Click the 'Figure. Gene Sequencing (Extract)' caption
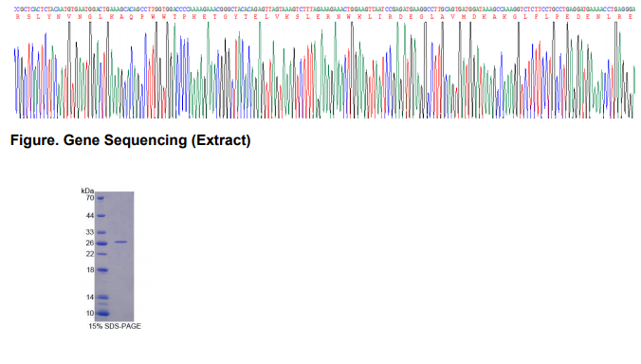This screenshot has height=364, width=641. pyautogui.click(x=131, y=140)
